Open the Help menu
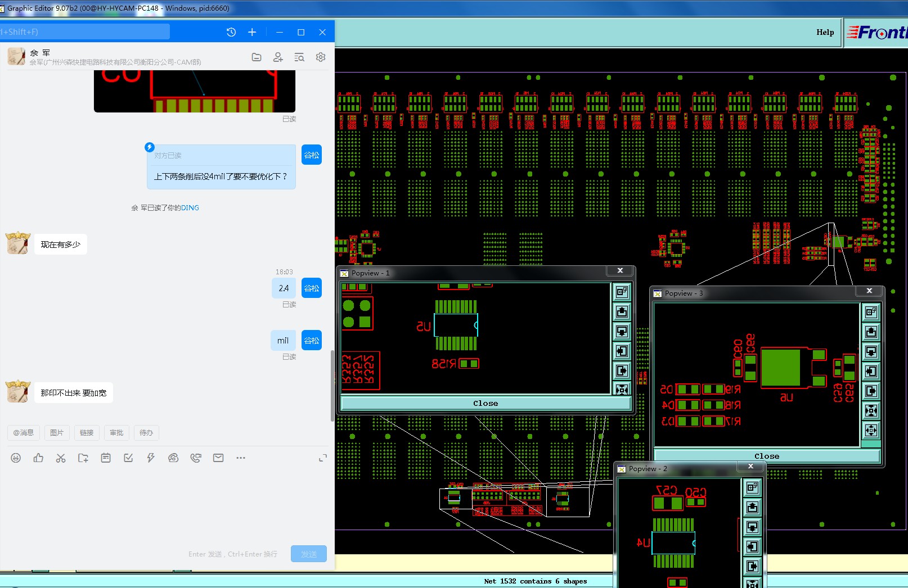 tap(825, 33)
